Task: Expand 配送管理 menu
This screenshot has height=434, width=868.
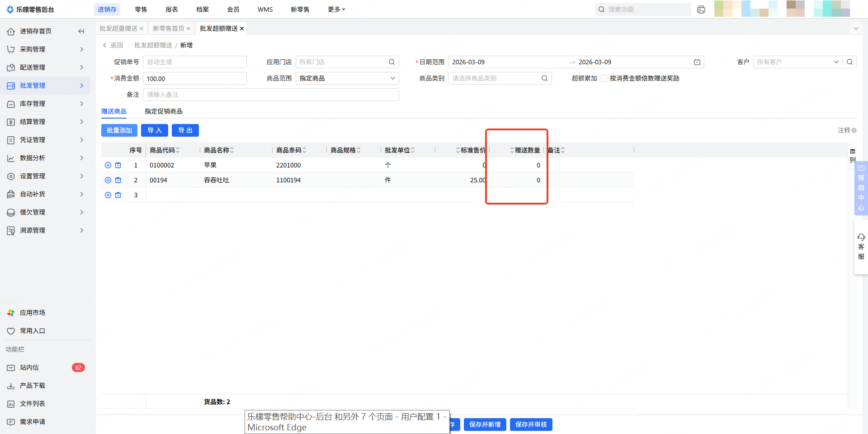Action: pyautogui.click(x=45, y=67)
